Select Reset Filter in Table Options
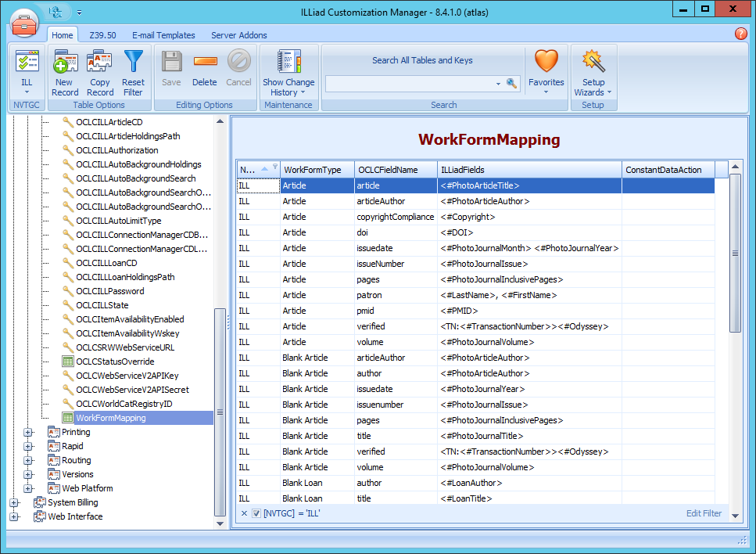Viewport: 756px width, 554px height. (x=133, y=70)
